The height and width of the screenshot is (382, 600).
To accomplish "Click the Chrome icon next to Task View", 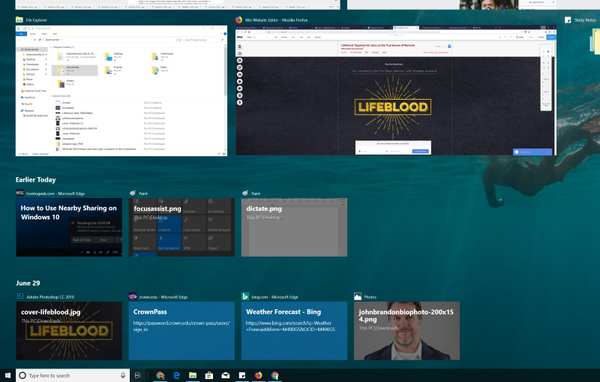I will click(160, 375).
